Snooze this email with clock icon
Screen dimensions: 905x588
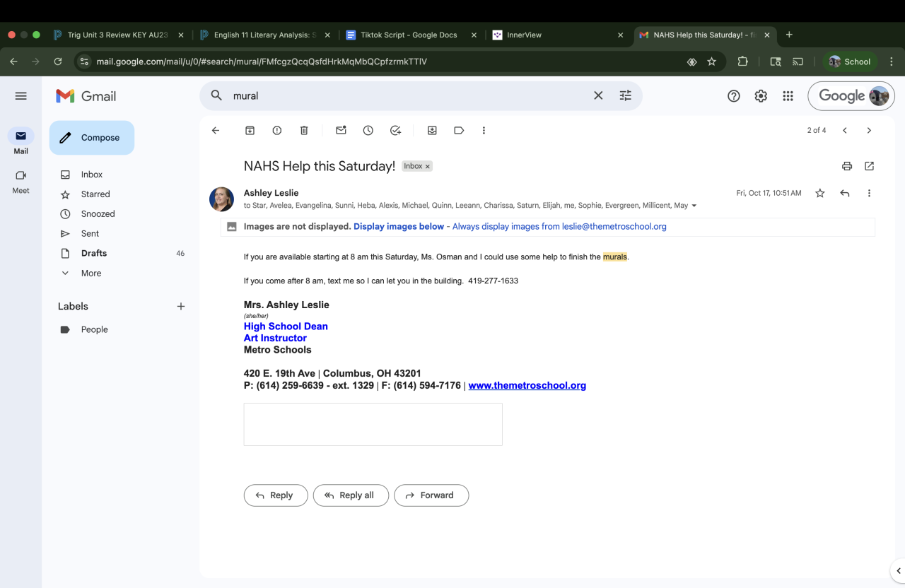[368, 130]
